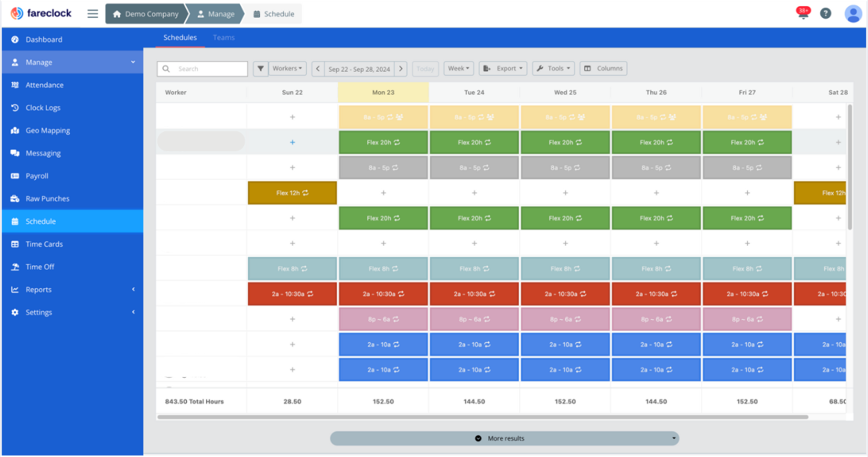Image resolution: width=868 pixels, height=457 pixels.
Task: Open the notifications bell icon
Action: (803, 13)
